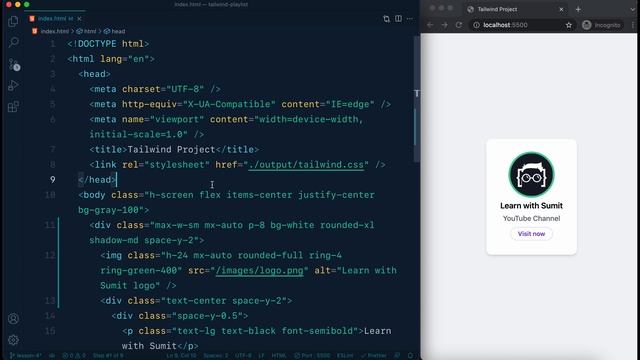Close the Tailwind Project browser tab
Screen dimensions: 640x360
(561, 9)
